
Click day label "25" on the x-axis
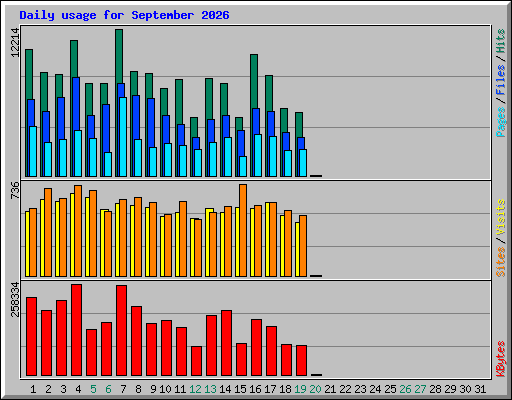(390, 389)
